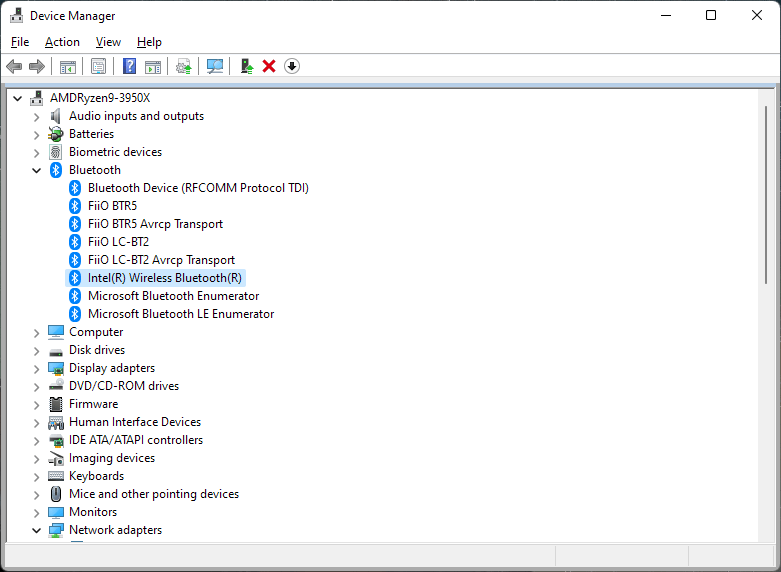Select Intel(R) Wireless Bluetooth(R) device
Screen dimensions: 781x572
coord(164,278)
